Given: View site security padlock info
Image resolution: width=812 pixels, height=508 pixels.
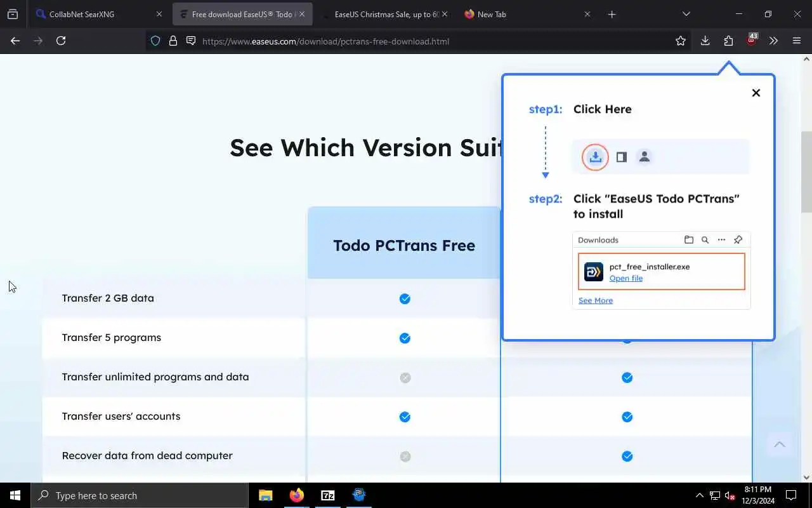Looking at the screenshot, I should (x=173, y=41).
